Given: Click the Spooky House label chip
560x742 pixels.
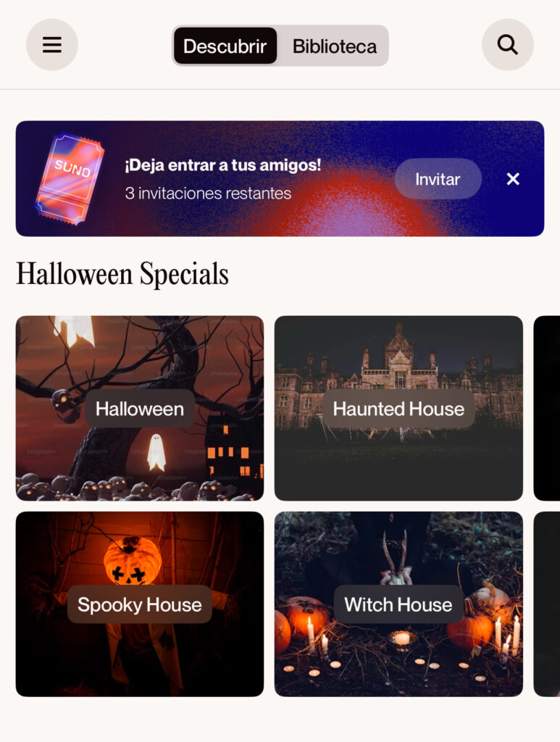Looking at the screenshot, I should tap(140, 604).
